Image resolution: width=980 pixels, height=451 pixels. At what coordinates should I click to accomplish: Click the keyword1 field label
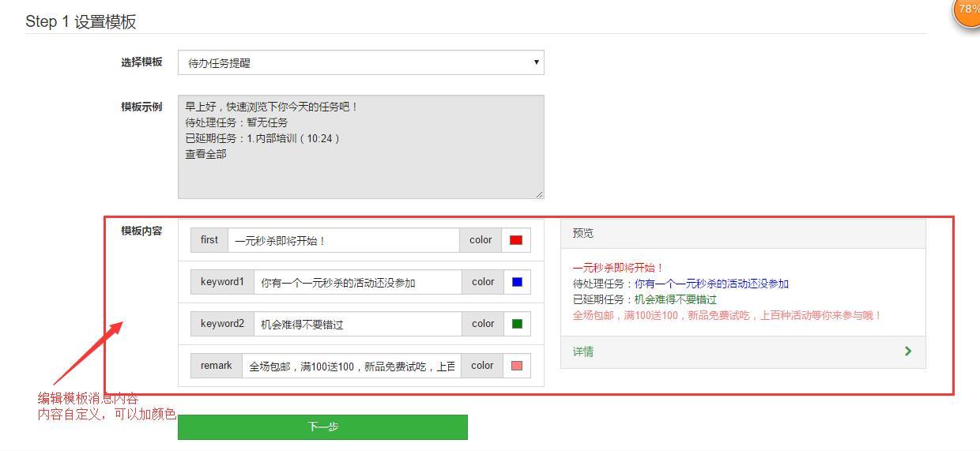pyautogui.click(x=222, y=282)
